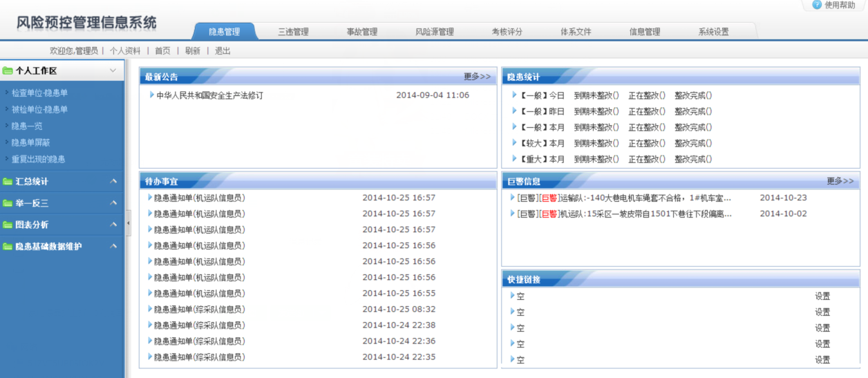Open 检查单位-隐患单 in sidebar
This screenshot has height=378, width=868.
(x=39, y=93)
